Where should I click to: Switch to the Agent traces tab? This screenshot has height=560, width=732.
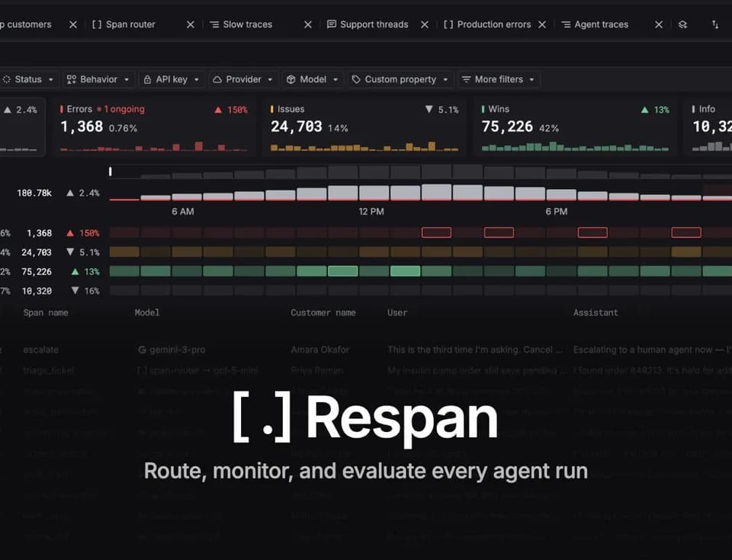tap(602, 24)
